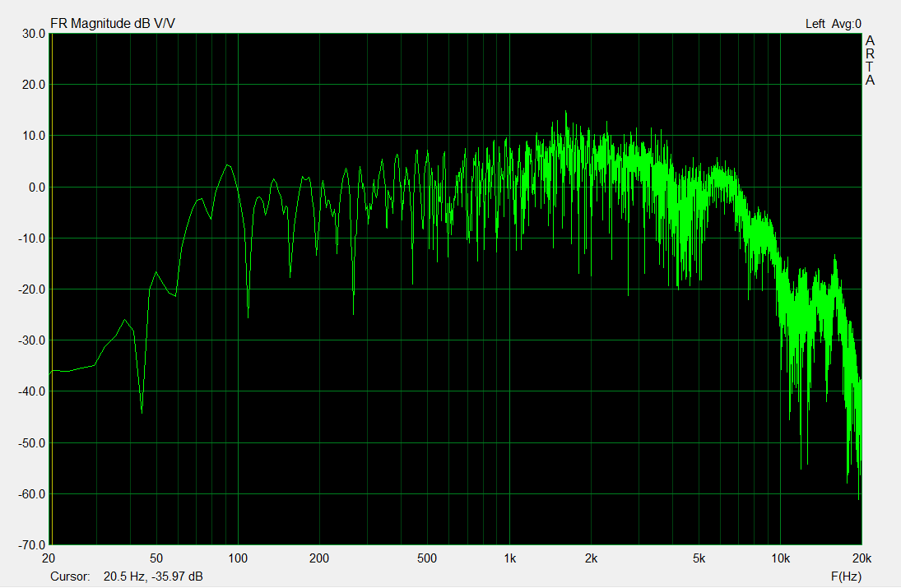Image resolution: width=901 pixels, height=588 pixels.
Task: Click the 1k frequency label
Action: click(509, 558)
